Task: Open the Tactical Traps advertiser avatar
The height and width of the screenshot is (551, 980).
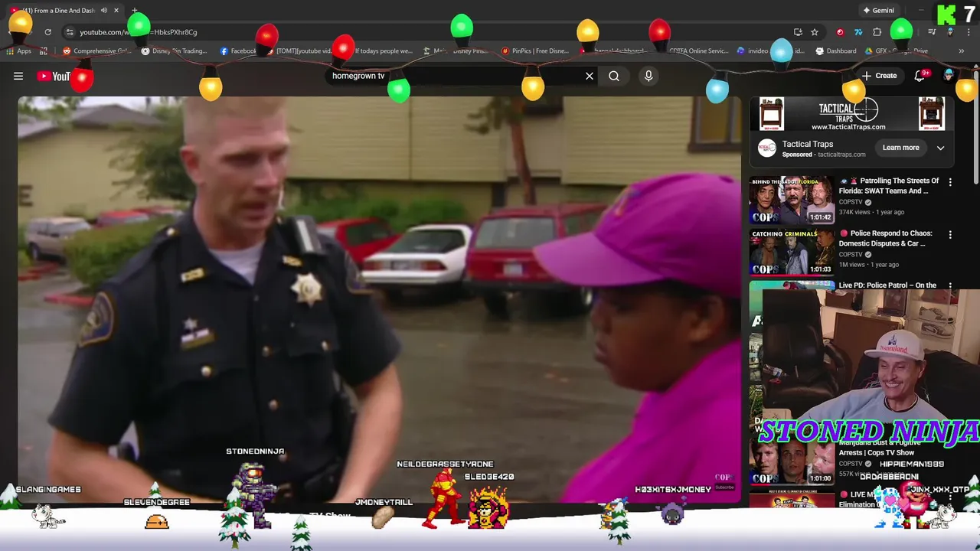Action: [x=766, y=148]
